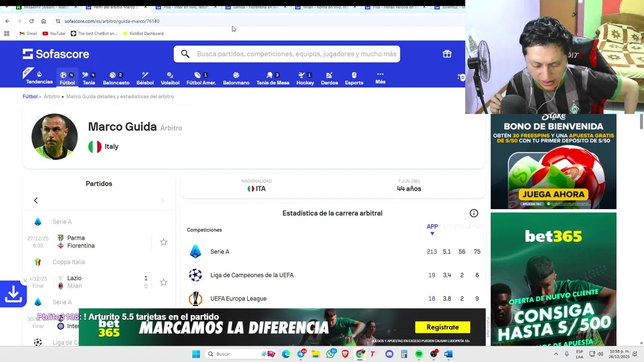The height and width of the screenshot is (362, 644).
Task: Click the taskbar Buscar search box
Action: pos(241,354)
